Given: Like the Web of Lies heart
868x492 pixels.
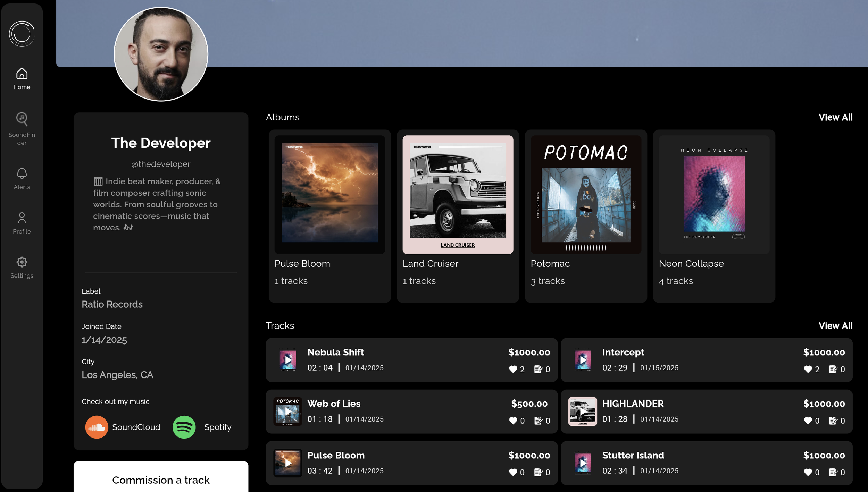Looking at the screenshot, I should pyautogui.click(x=513, y=421).
